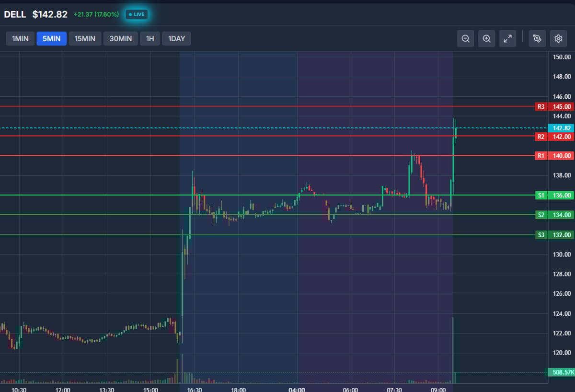Viewport: 575px width, 392px height.
Task: Open the drawing tools pen icon
Action: pos(537,39)
